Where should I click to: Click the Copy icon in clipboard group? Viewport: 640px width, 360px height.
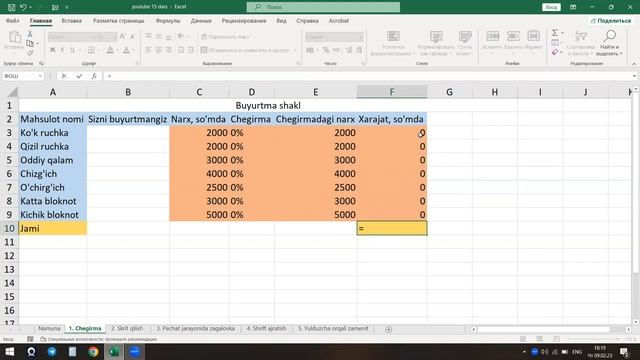[30, 43]
